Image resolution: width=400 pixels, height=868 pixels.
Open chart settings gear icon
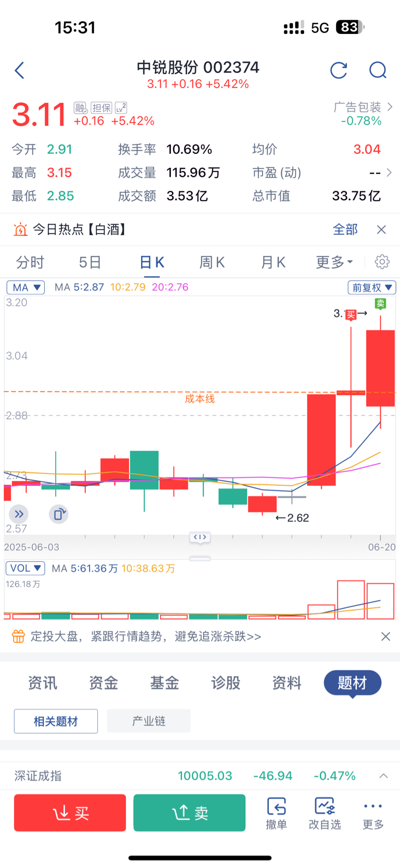382,262
